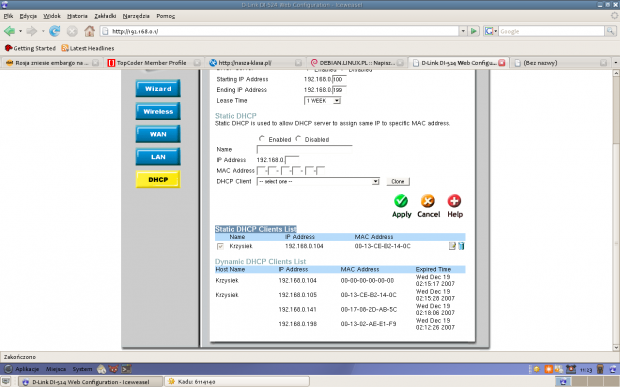The image size is (620, 387).
Task: Click the Show Desktop panel icon
Action: [6, 382]
